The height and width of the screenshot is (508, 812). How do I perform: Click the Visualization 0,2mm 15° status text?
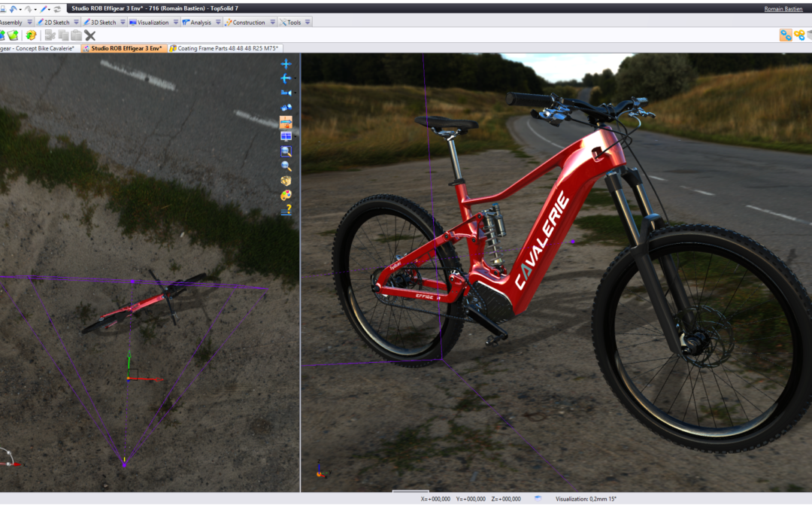click(x=586, y=499)
